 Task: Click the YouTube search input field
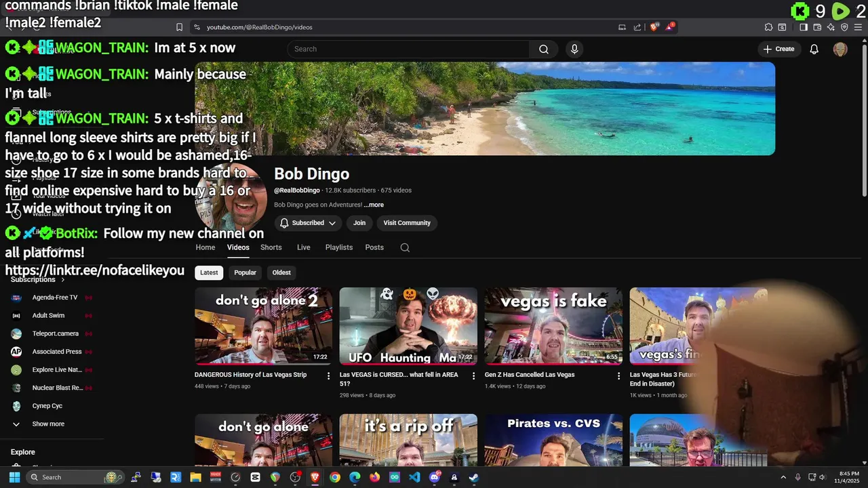pos(408,49)
